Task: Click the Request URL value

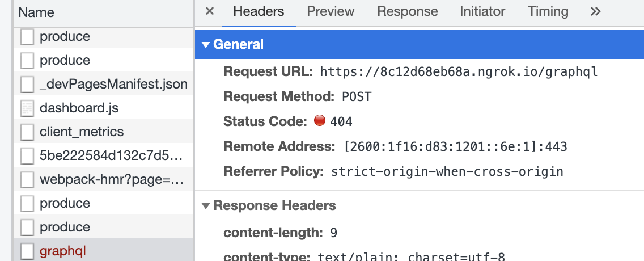Action: pyautogui.click(x=459, y=72)
